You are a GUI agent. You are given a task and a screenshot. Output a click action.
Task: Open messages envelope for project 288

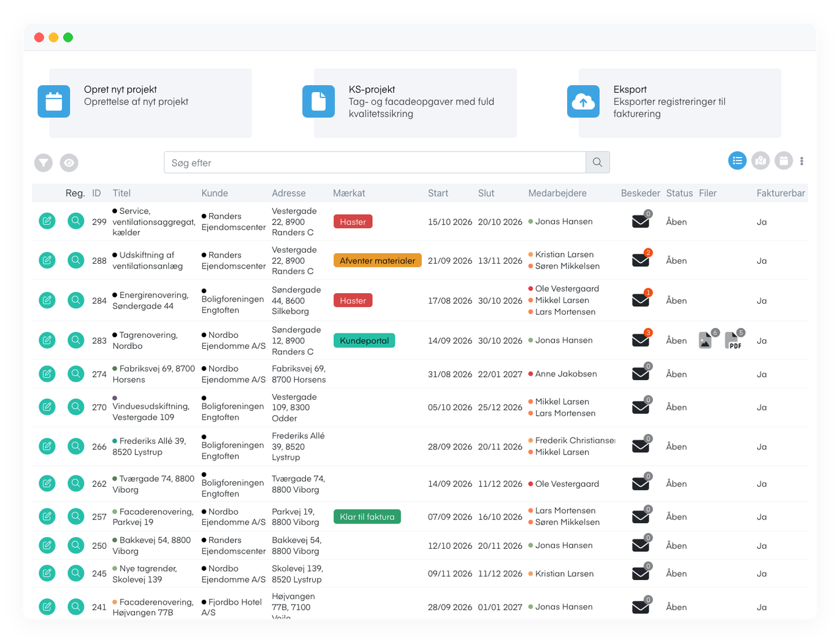click(641, 259)
